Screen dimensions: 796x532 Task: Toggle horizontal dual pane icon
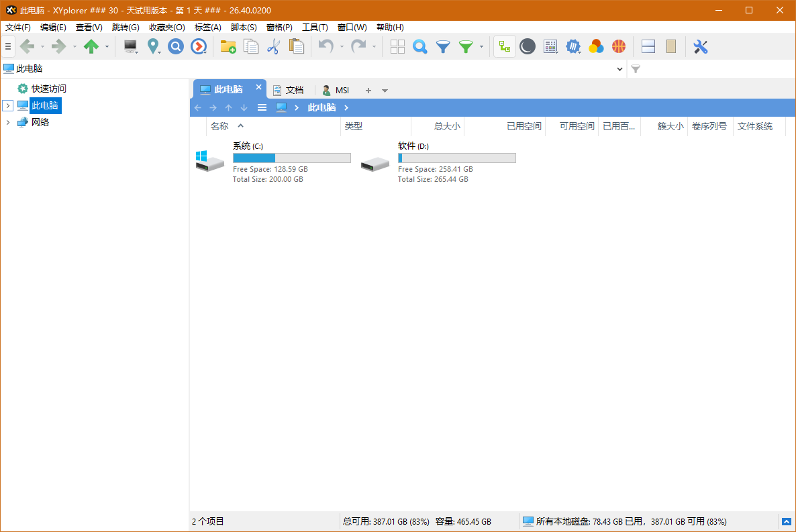[x=648, y=47]
